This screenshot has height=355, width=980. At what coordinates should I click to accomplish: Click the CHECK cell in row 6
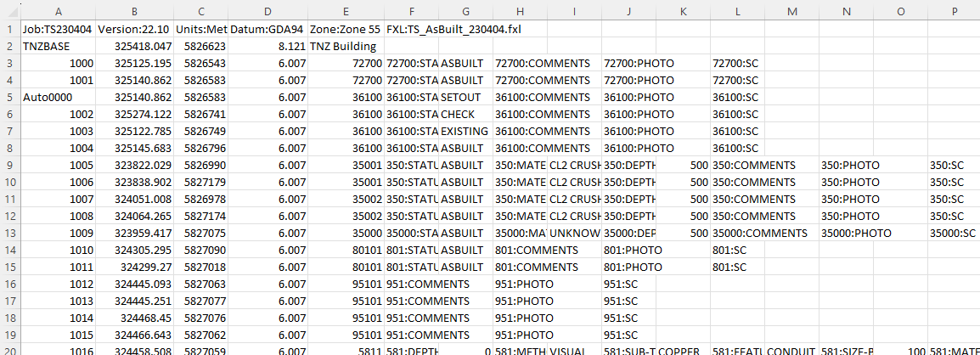[465, 115]
